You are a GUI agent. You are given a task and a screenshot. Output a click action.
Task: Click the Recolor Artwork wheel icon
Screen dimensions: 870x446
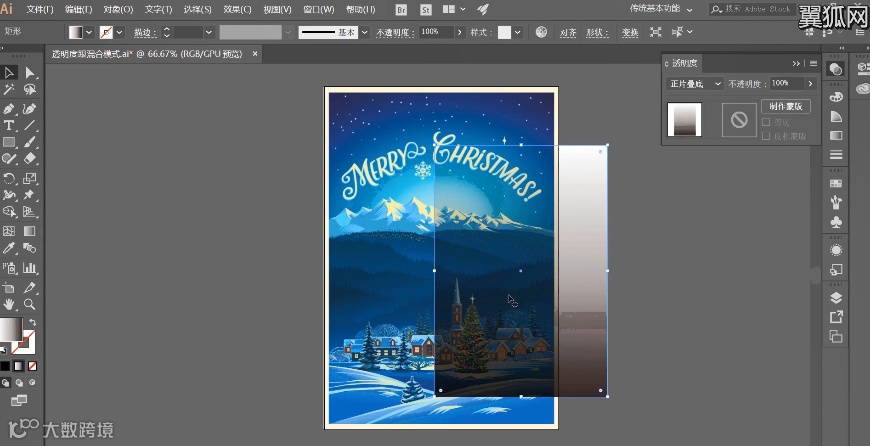[542, 32]
